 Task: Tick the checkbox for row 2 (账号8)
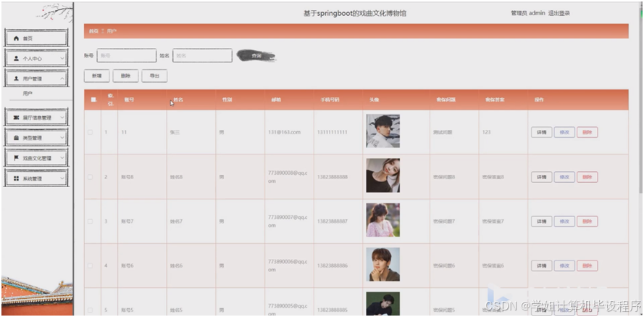tap(91, 177)
